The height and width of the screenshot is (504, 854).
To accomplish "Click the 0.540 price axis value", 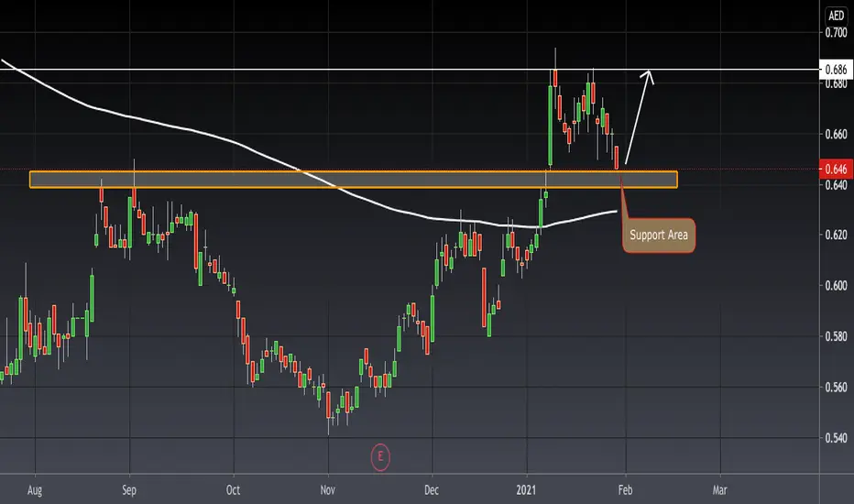I will [836, 438].
